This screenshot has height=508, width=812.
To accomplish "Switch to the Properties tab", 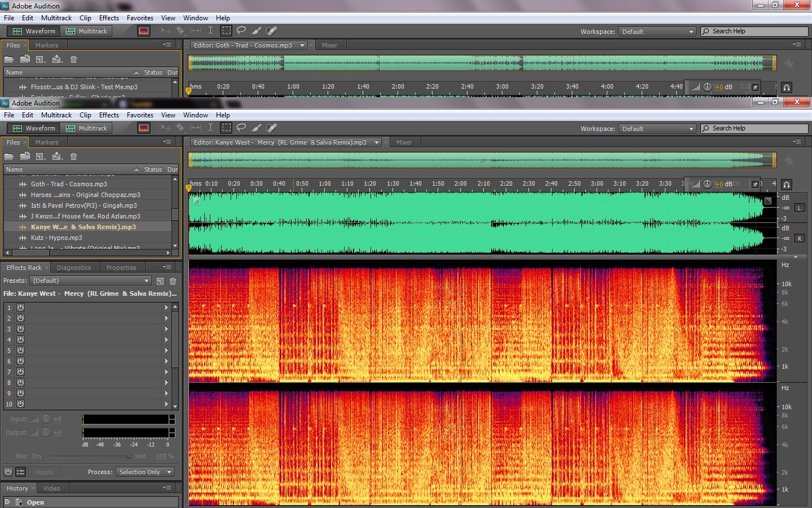I will 121,268.
